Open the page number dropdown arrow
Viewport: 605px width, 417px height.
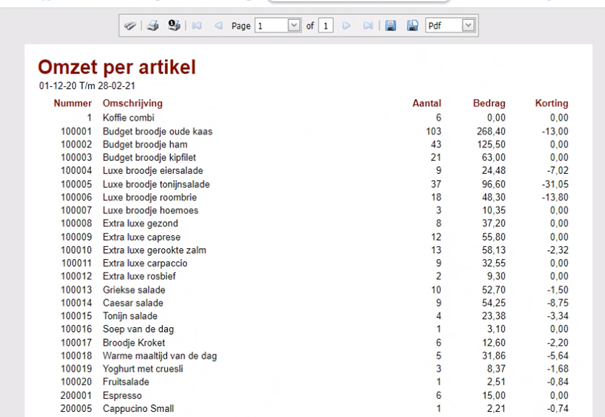[x=294, y=25]
